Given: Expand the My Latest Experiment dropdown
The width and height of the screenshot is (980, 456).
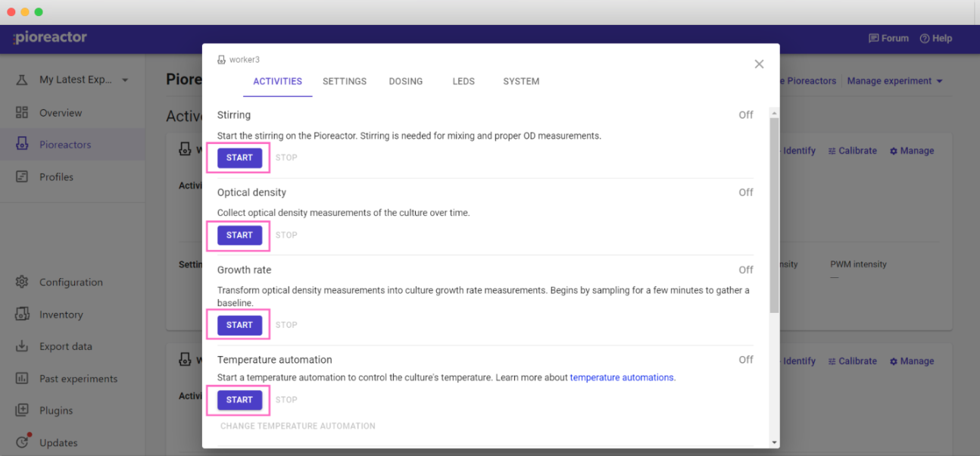Looking at the screenshot, I should (125, 80).
